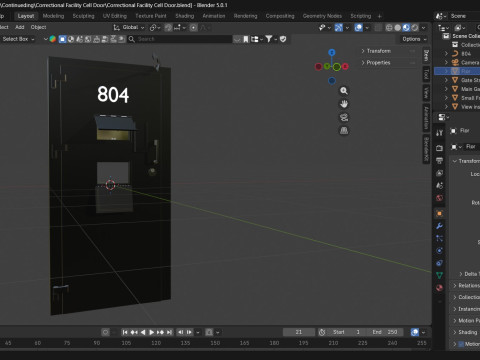Switch to the Modeling workspace tab
Image resolution: width=480 pixels, height=360 pixels.
53,16
